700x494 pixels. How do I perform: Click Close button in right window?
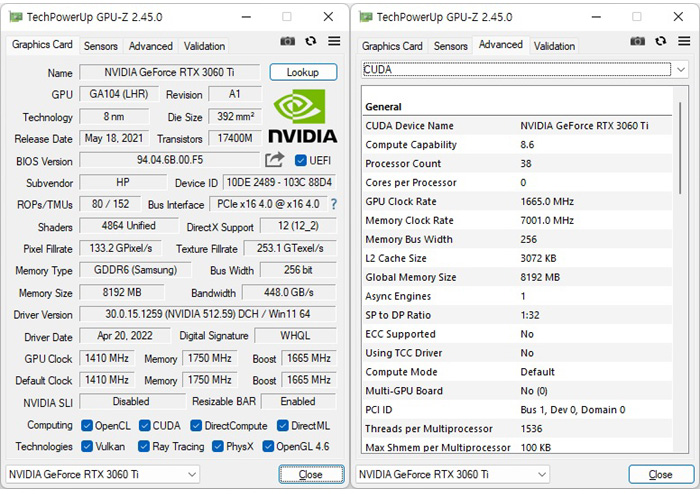point(661,474)
